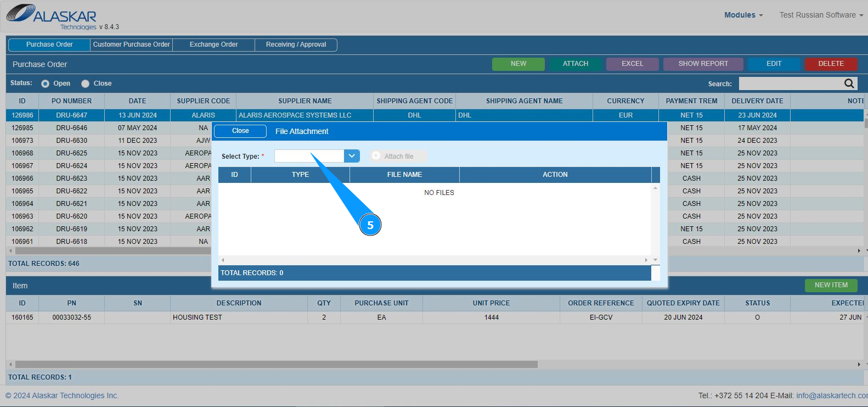Click the EDIT button

pos(774,64)
